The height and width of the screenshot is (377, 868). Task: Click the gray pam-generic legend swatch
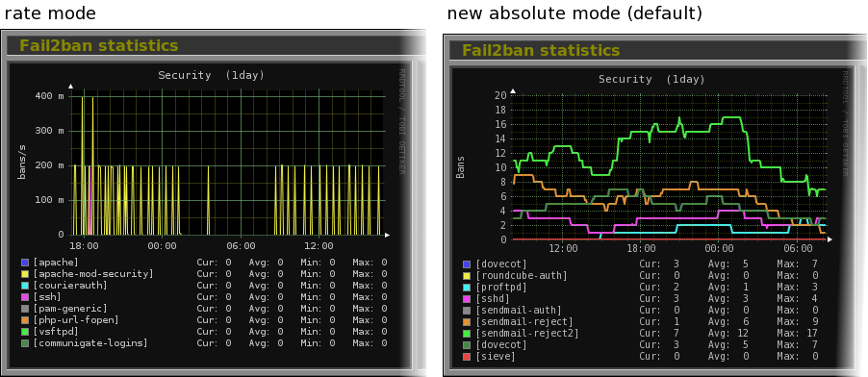tap(24, 309)
